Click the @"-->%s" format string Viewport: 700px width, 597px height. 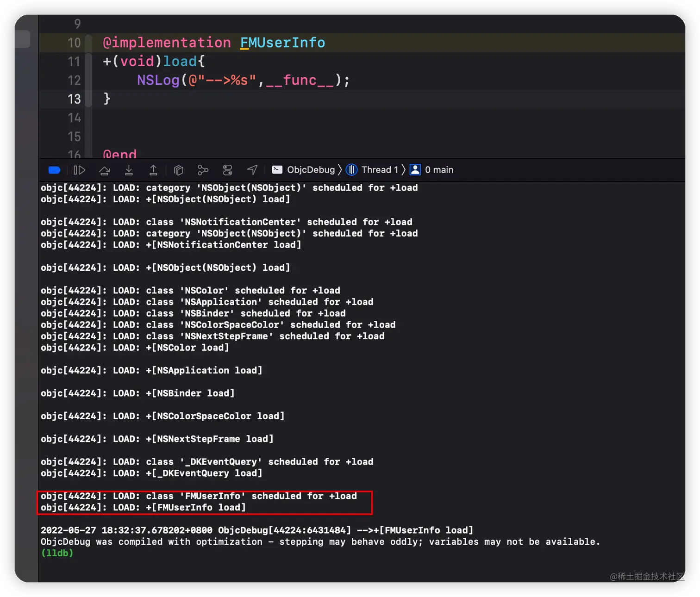click(222, 81)
